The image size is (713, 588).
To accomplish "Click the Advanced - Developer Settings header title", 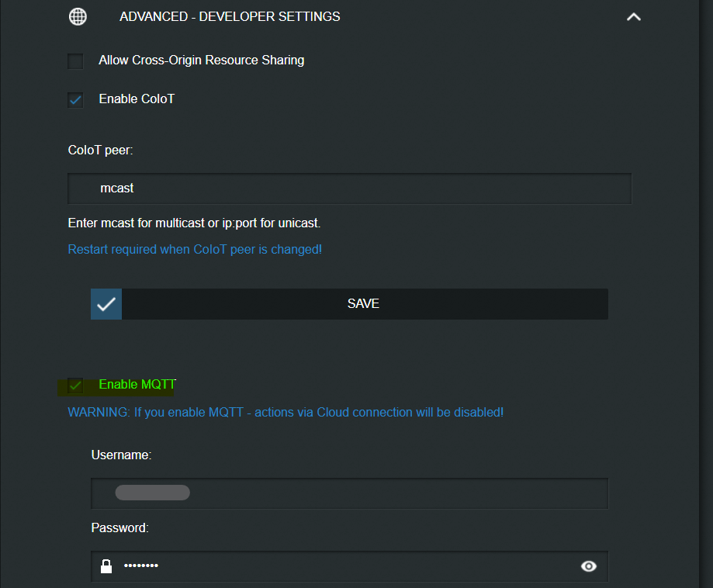I will (230, 16).
